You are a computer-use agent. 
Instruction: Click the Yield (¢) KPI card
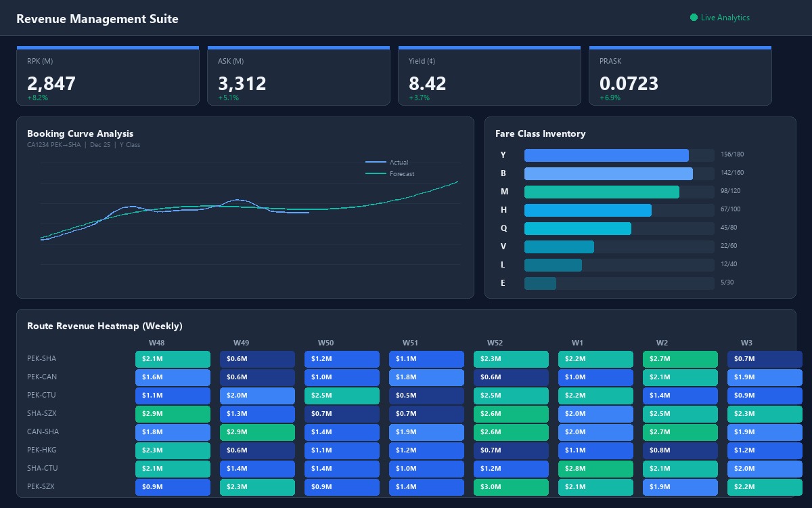tap(489, 75)
